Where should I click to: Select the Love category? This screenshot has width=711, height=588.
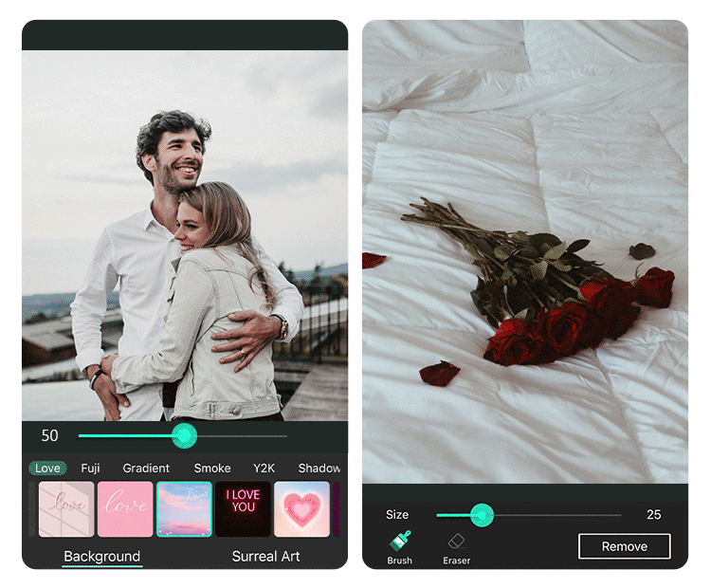tap(47, 468)
